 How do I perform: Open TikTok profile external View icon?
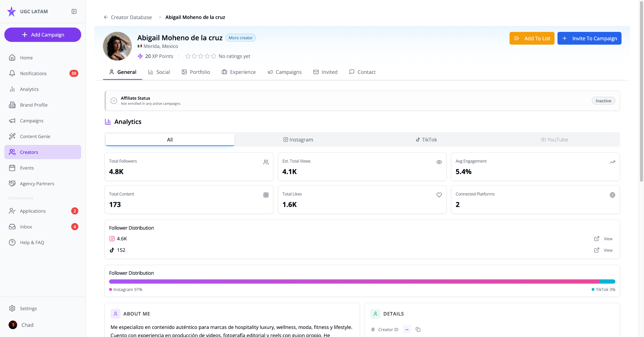pos(597,250)
